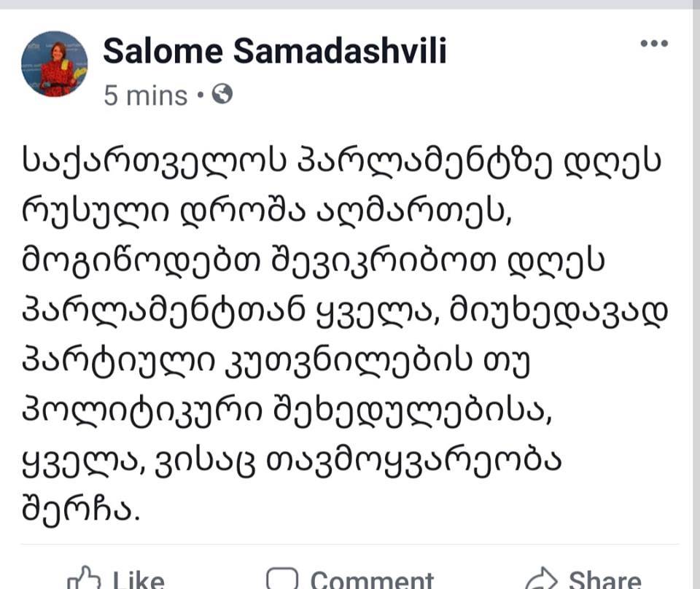Click the post line starting პარტიული კუთვნილების
The width and height of the screenshot is (700, 589).
(276, 362)
